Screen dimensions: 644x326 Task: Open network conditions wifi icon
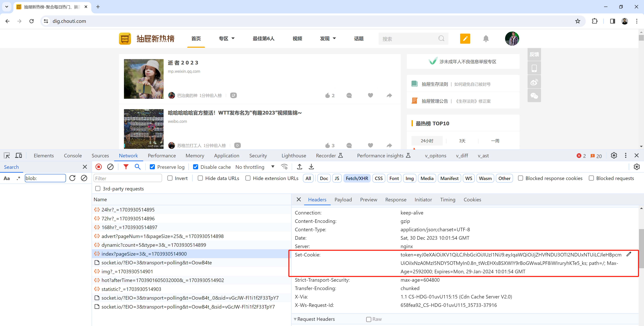[284, 167]
